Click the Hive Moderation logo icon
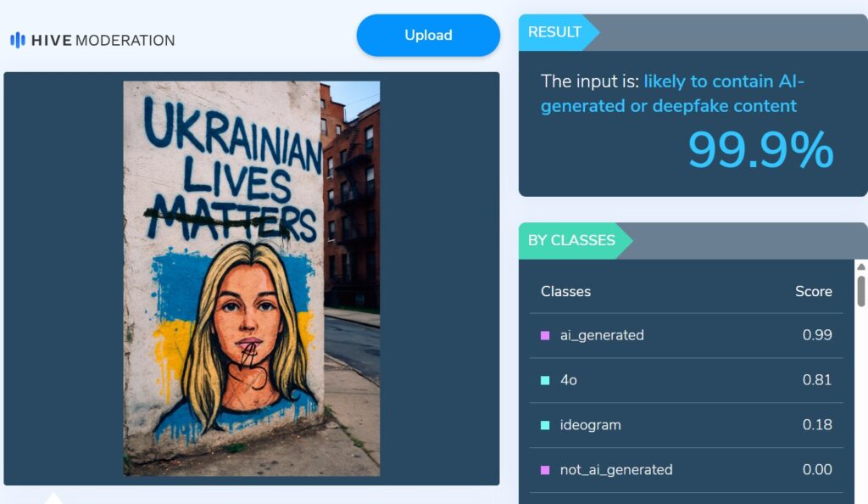868x504 pixels. 18,40
